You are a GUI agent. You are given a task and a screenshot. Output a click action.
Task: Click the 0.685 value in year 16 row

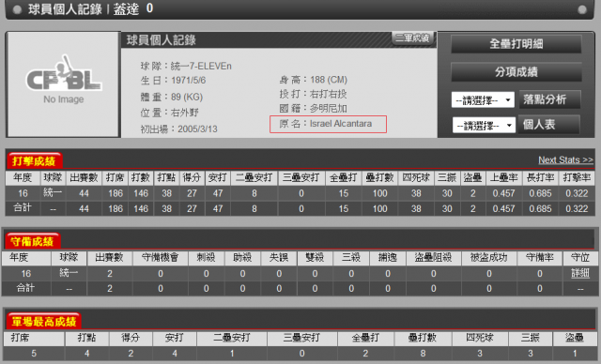(x=540, y=193)
